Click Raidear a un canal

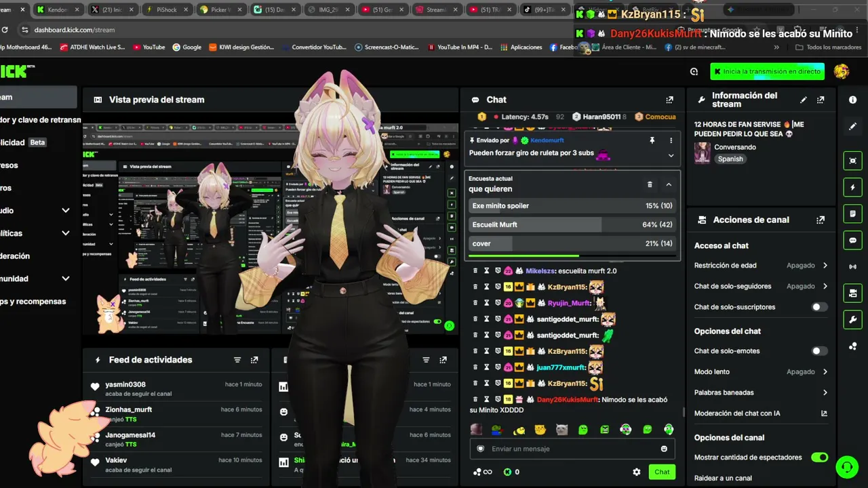(x=723, y=478)
